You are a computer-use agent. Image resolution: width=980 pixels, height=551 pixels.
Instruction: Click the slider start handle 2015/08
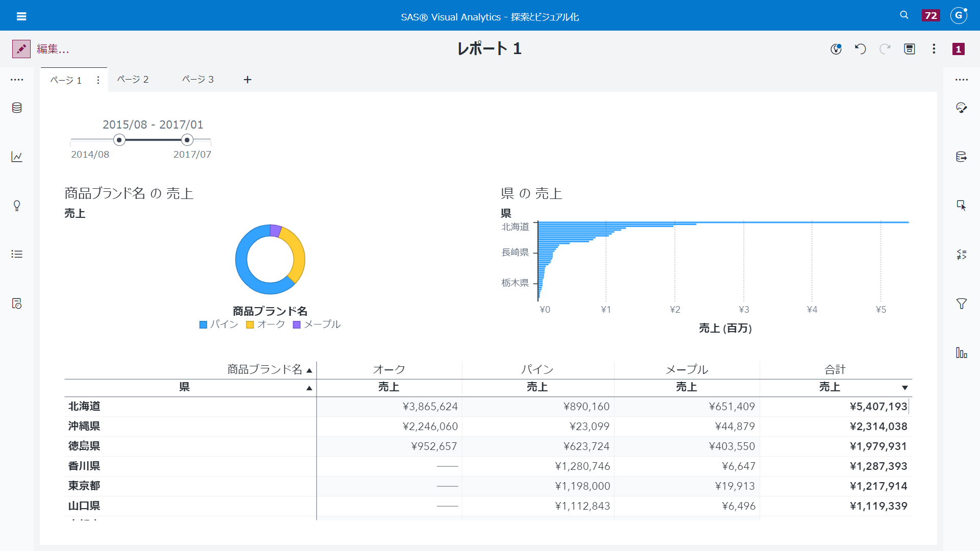(119, 140)
